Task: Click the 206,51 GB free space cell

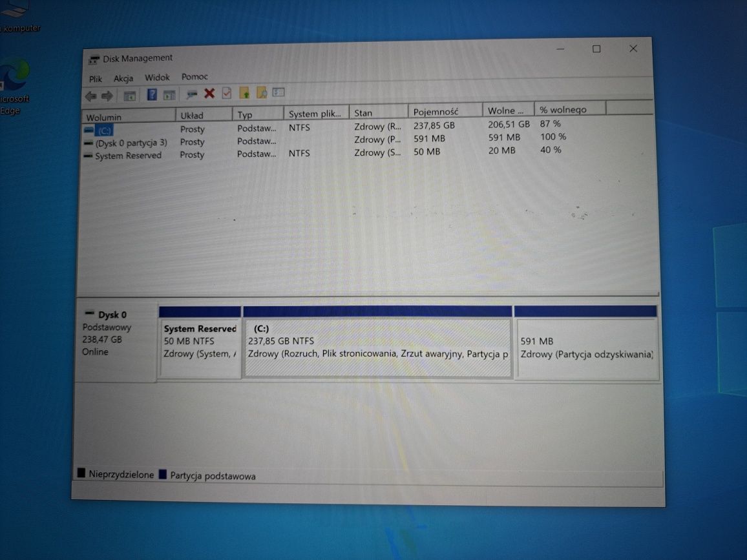Action: tap(509, 124)
